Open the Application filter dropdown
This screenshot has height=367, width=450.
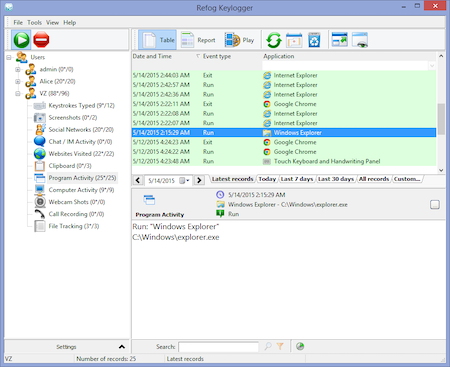tap(432, 66)
